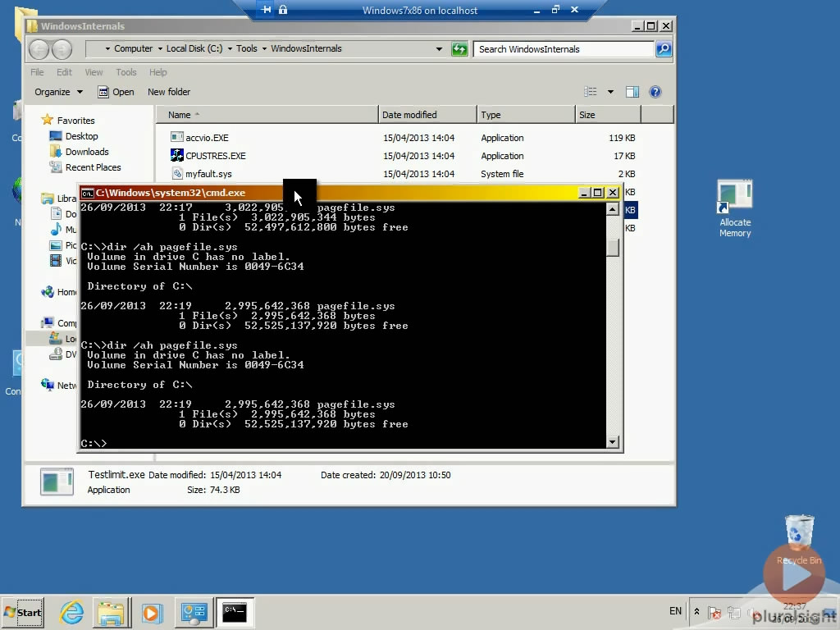
Task: Click the Testlimit.exe details pane thumbnail
Action: click(x=57, y=481)
